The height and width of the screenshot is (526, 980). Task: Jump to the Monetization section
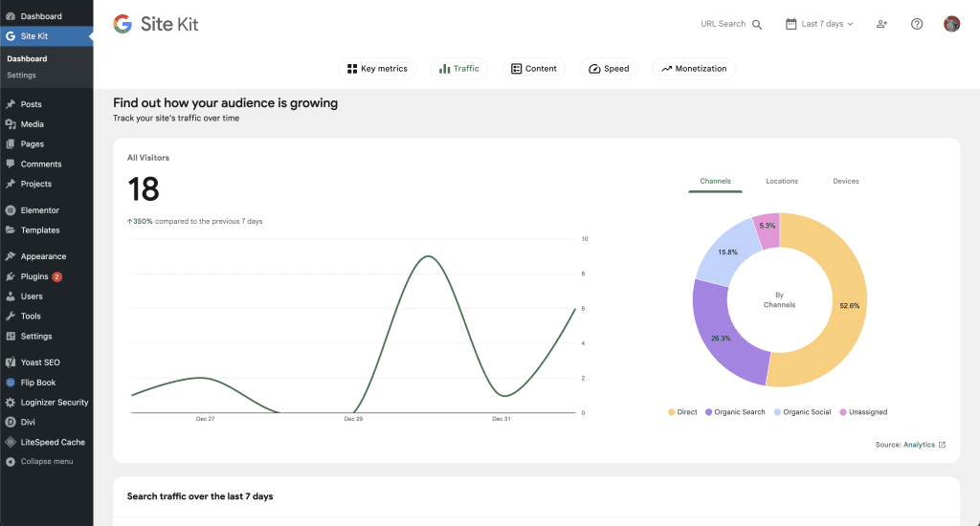[694, 69]
